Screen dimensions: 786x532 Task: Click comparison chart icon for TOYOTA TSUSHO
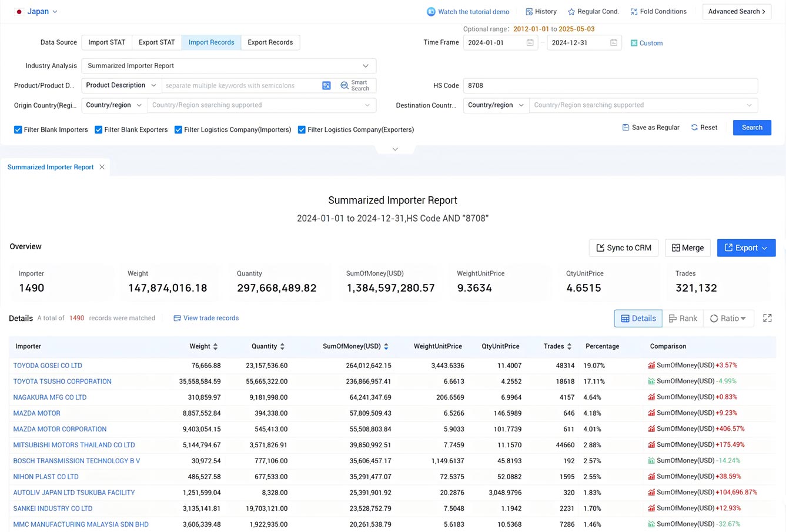pyautogui.click(x=651, y=382)
